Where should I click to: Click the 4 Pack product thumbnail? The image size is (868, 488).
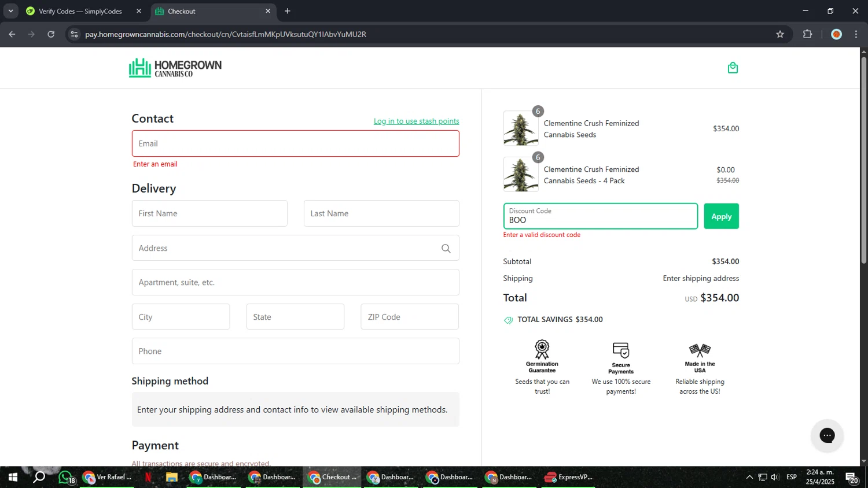pyautogui.click(x=521, y=174)
